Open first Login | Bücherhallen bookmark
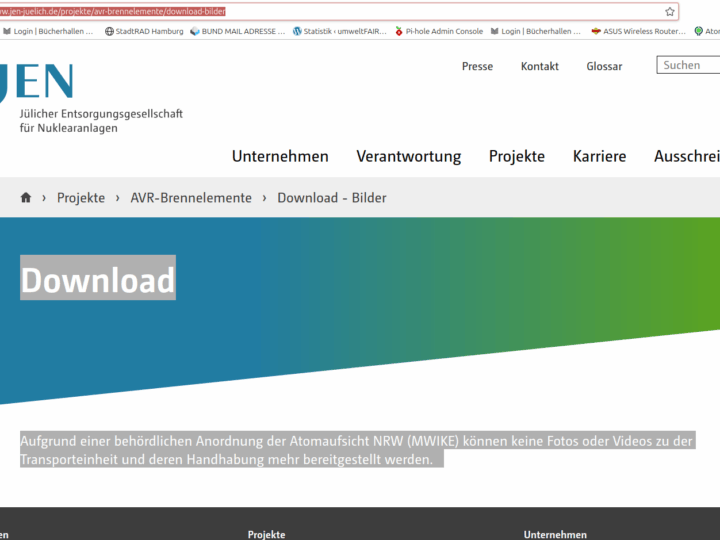 point(48,31)
